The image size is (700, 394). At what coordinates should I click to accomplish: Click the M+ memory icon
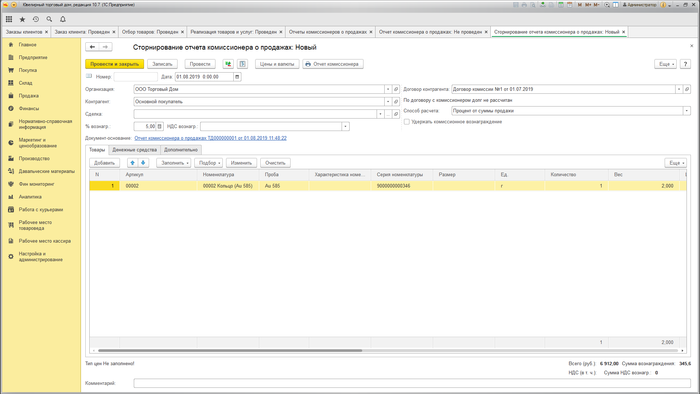click(588, 5)
